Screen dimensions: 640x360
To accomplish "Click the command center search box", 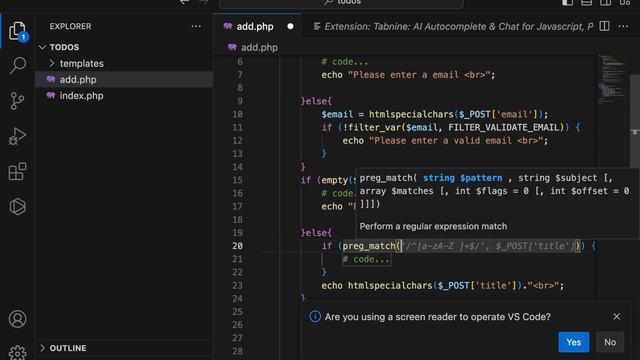I will [x=341, y=3].
